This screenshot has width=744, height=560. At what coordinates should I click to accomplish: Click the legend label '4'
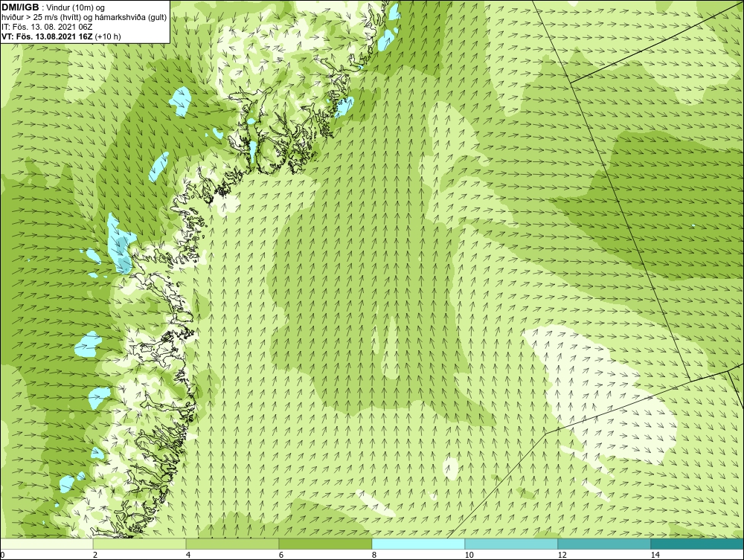[188, 555]
